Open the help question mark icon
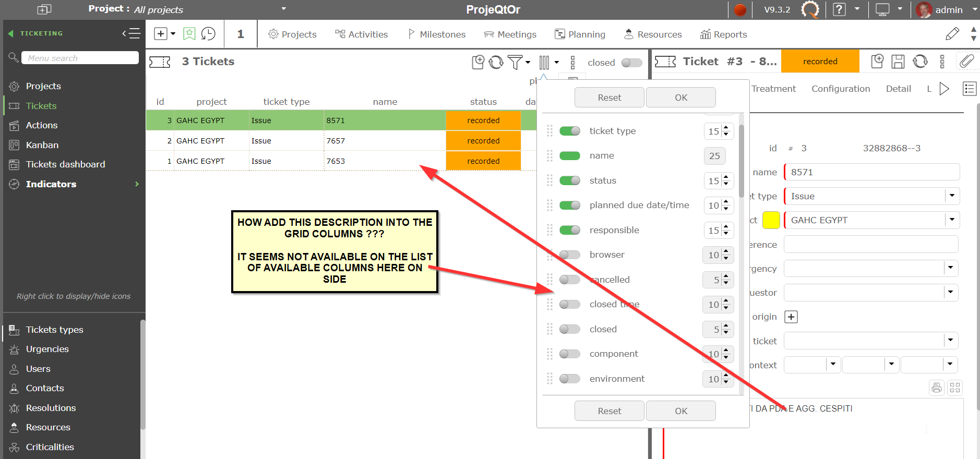This screenshot has height=459, width=980. point(839,9)
